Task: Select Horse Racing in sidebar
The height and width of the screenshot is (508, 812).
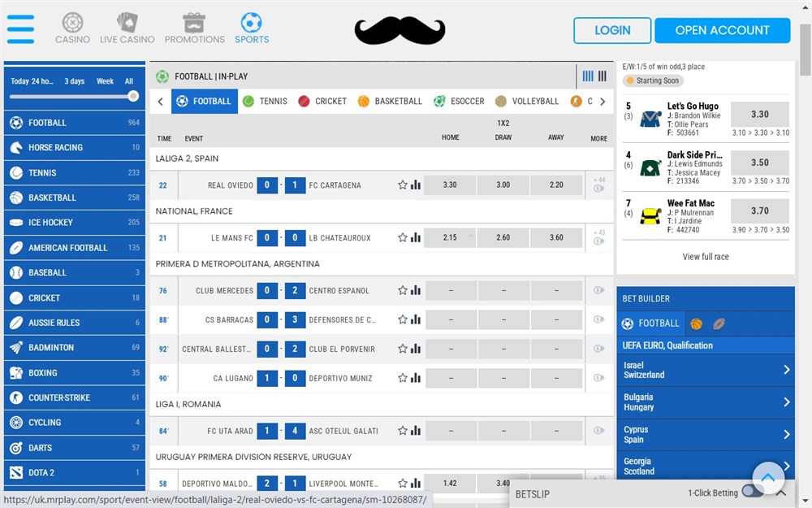Action: pyautogui.click(x=75, y=148)
